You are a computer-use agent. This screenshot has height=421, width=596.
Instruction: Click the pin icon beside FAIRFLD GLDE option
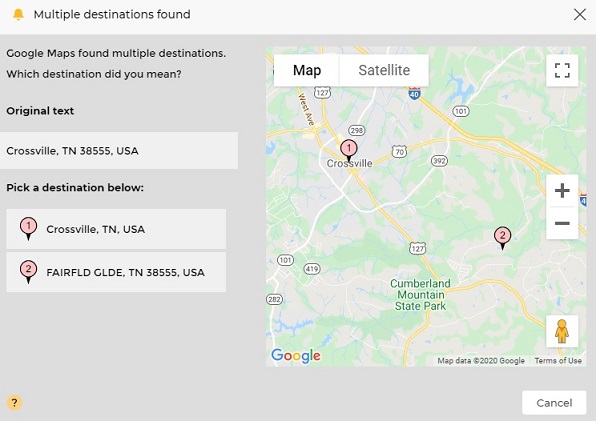(28, 272)
